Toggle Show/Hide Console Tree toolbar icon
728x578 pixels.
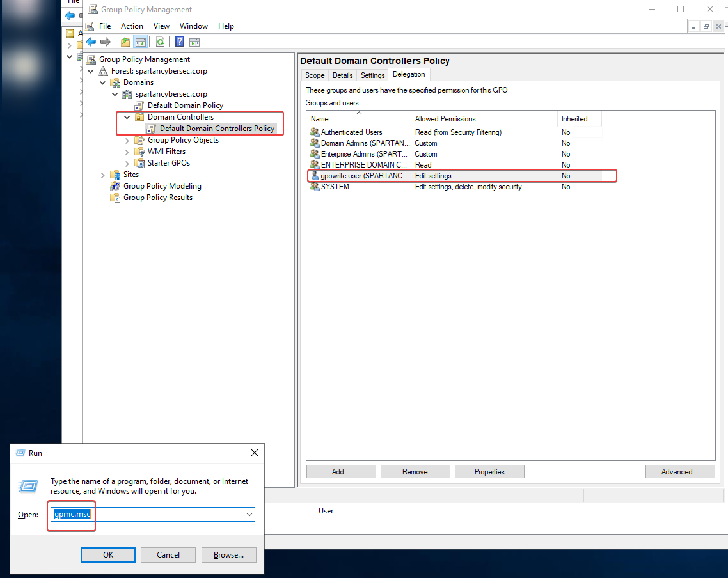point(141,42)
